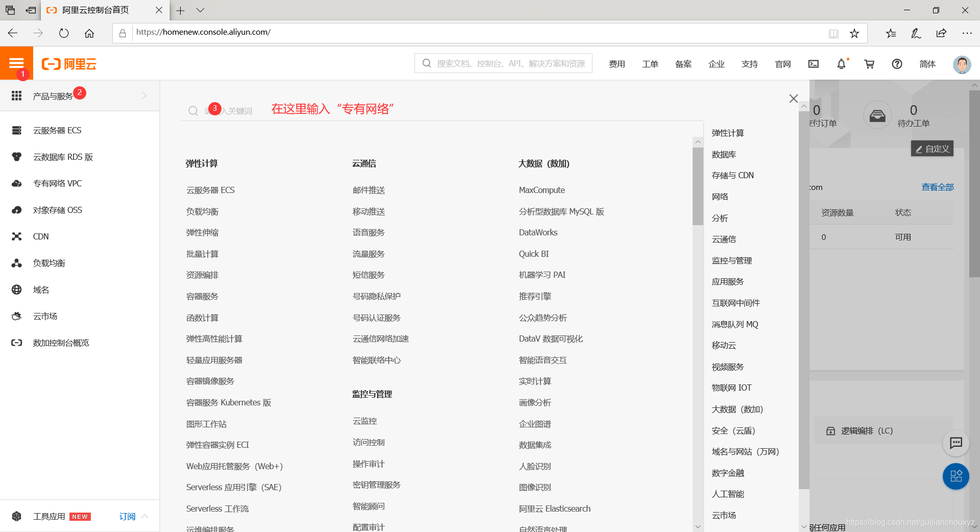Go to the browser home page
Image resolution: width=980 pixels, height=532 pixels.
click(89, 33)
